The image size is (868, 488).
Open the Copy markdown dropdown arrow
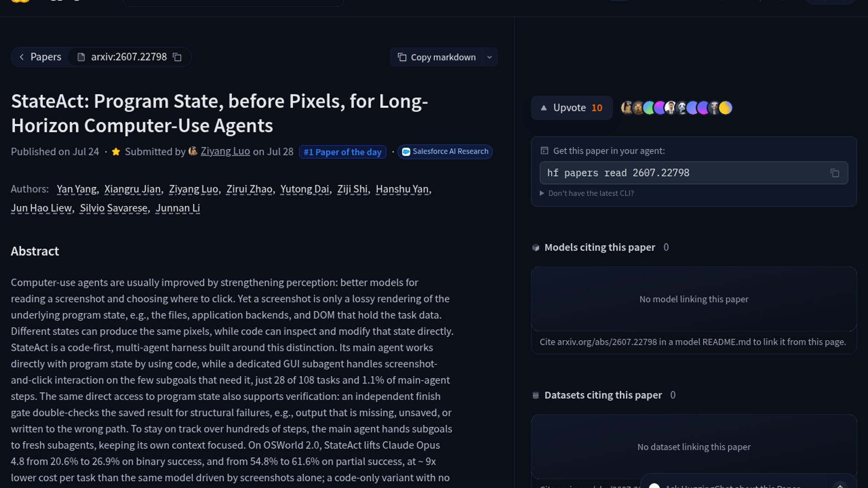coord(490,57)
